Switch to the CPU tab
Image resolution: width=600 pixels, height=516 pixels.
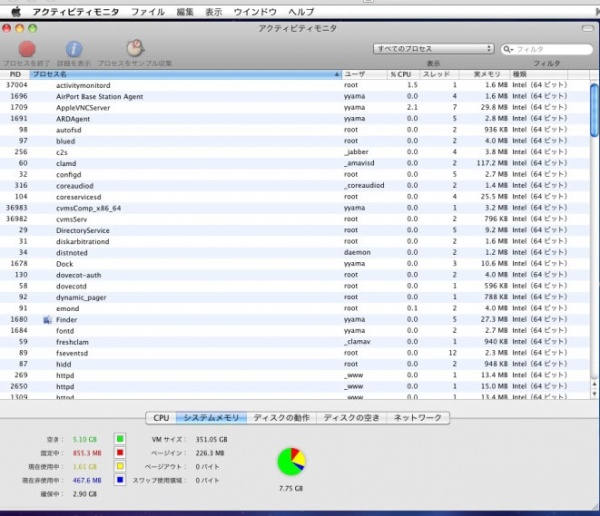(x=161, y=418)
